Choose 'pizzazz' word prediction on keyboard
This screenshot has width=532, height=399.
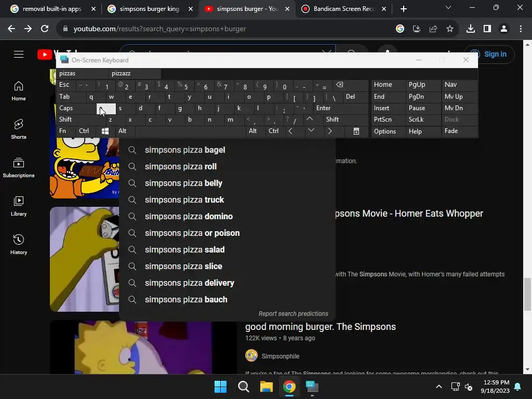click(135, 73)
